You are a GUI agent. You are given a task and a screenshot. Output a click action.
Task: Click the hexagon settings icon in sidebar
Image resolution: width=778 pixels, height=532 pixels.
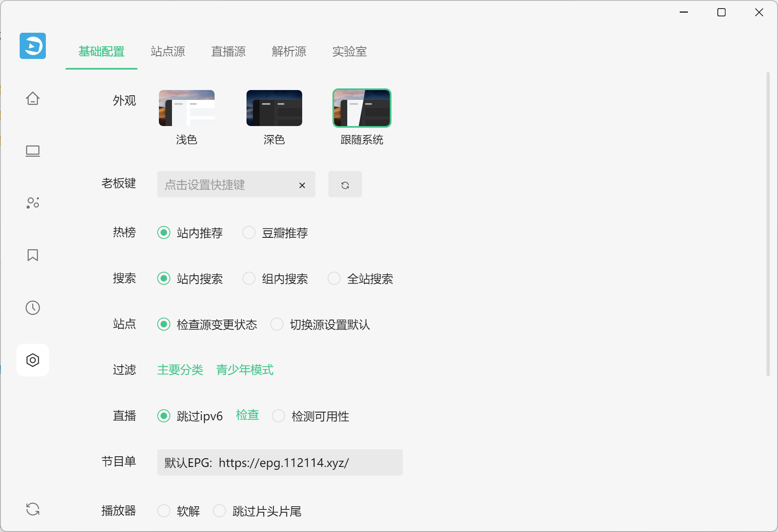[33, 360]
